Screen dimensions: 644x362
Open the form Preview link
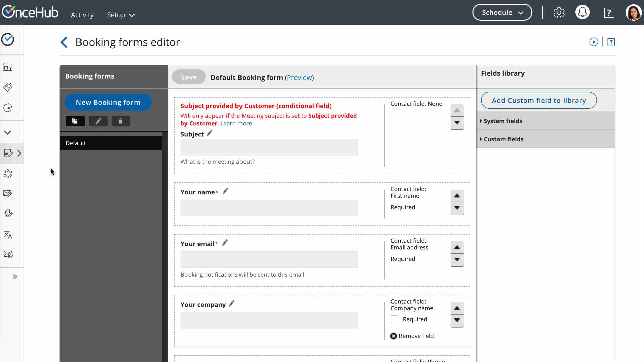(299, 78)
